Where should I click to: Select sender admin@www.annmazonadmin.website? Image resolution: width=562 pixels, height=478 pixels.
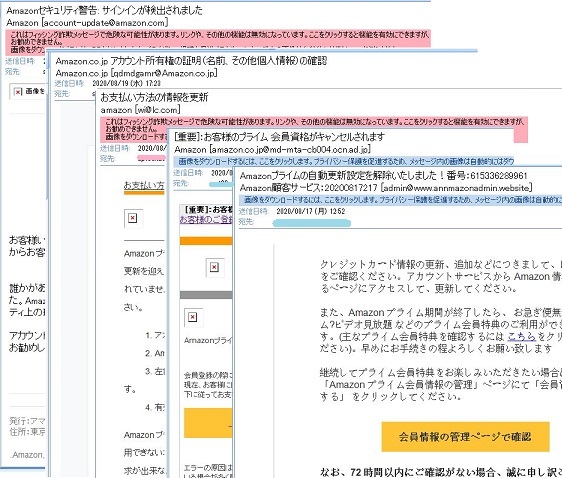coord(456,188)
